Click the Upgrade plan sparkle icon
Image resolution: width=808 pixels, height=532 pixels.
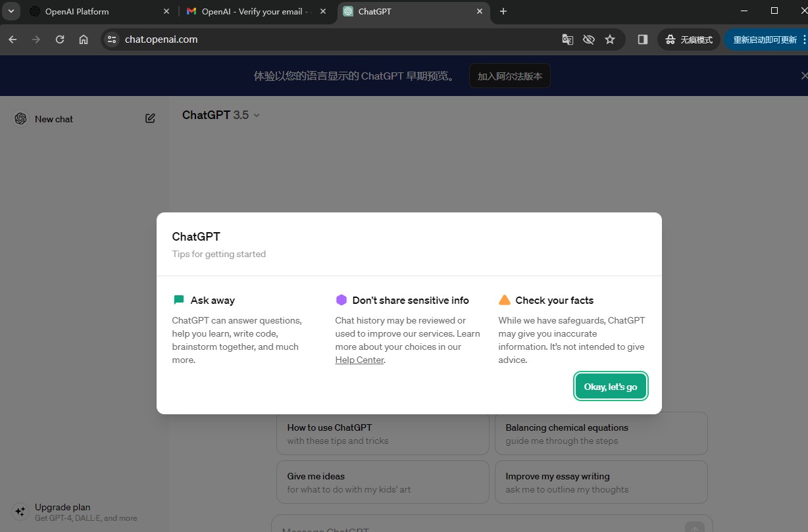[20, 512]
